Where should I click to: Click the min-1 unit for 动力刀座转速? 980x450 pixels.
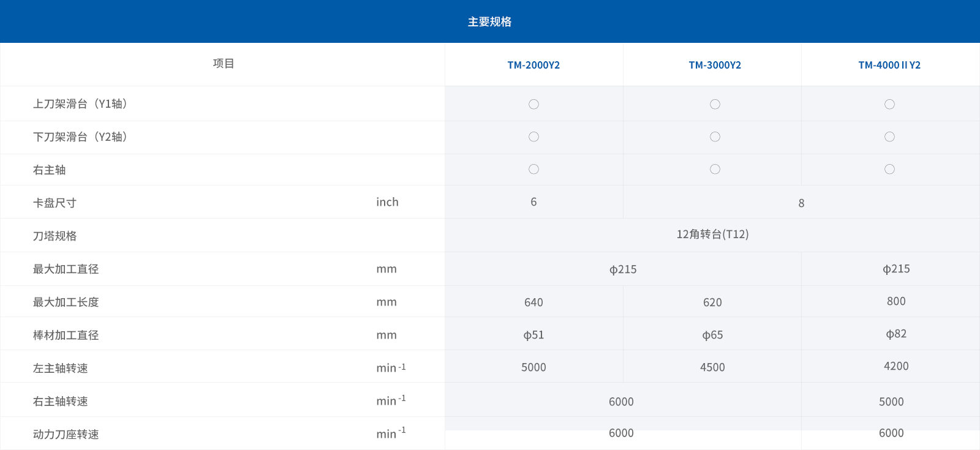391,433
